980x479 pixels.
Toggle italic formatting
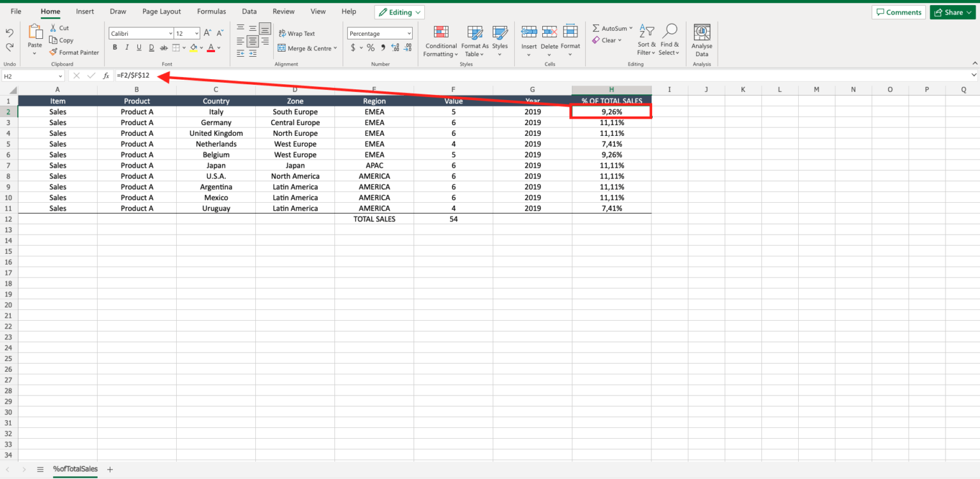pos(127,47)
